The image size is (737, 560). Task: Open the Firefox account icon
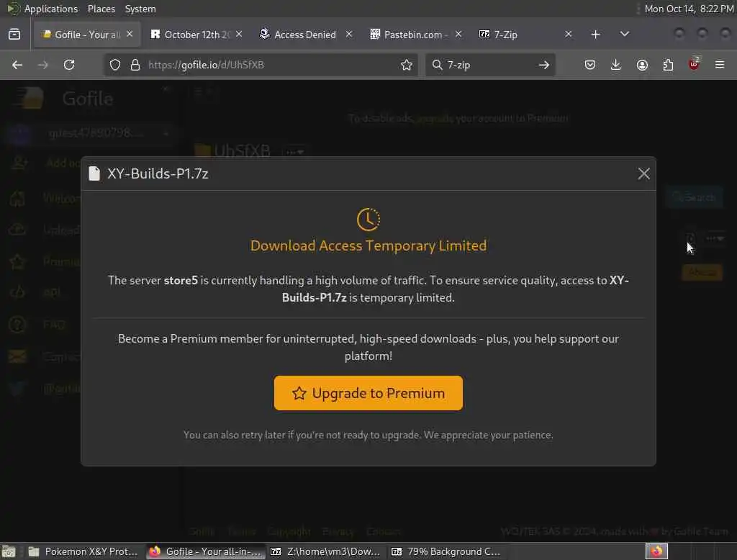[642, 65]
